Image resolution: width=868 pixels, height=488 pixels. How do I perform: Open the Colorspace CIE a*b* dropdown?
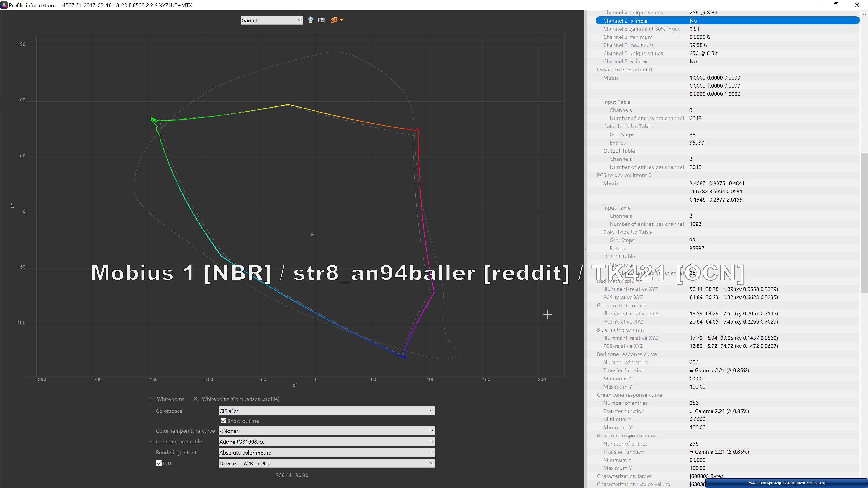coord(326,411)
